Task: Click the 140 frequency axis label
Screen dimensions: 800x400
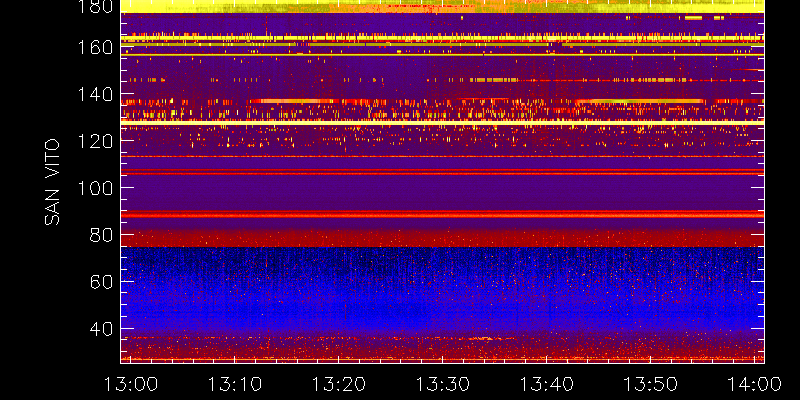Action: coord(95,94)
